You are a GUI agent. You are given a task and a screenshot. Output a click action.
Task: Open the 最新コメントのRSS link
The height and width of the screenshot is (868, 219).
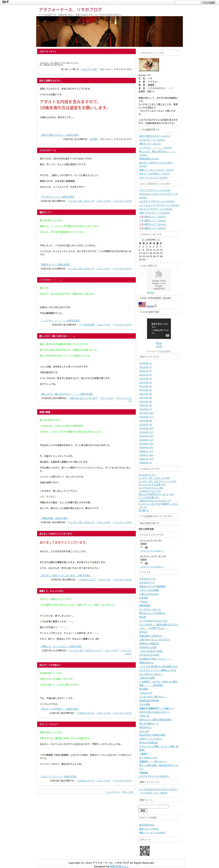tap(149, 829)
